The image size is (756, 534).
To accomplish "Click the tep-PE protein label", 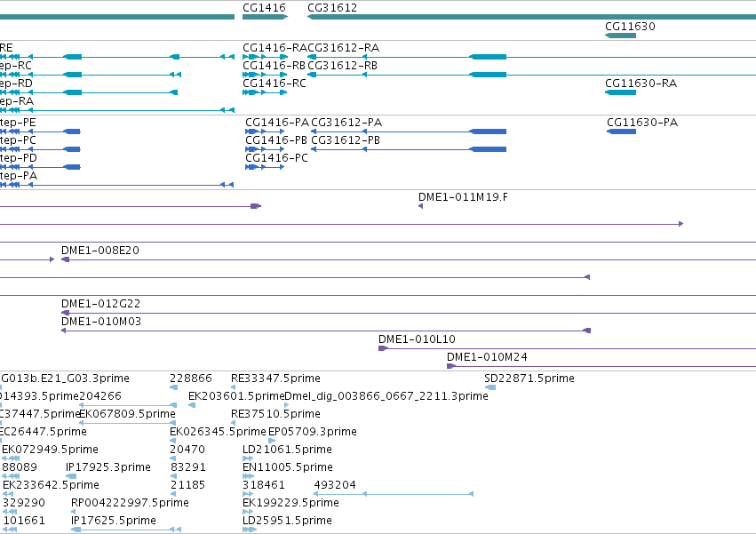I will coord(18,123).
